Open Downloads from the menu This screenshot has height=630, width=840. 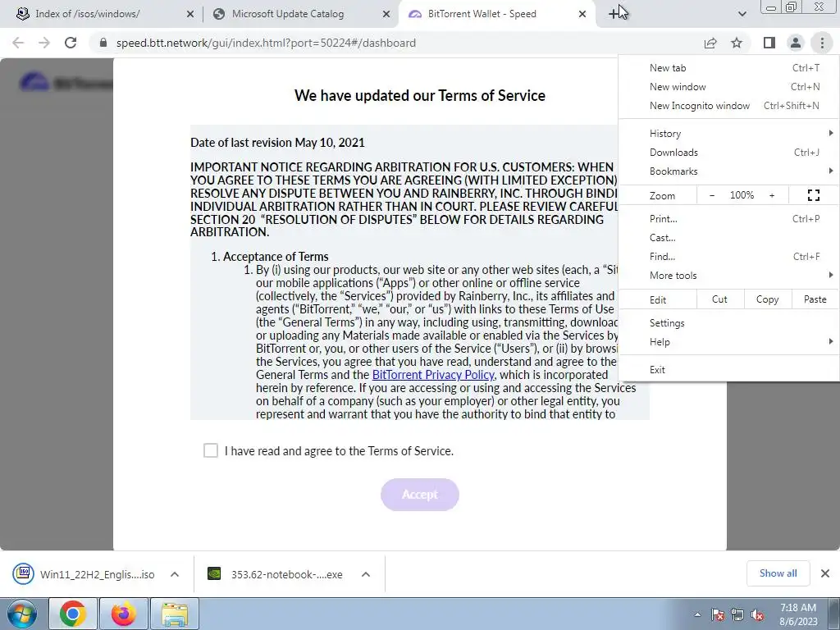click(729, 152)
